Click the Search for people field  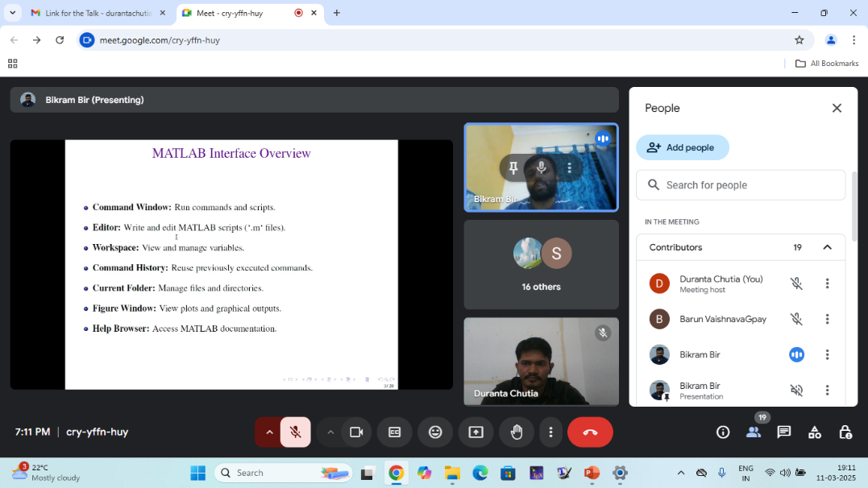(x=741, y=185)
